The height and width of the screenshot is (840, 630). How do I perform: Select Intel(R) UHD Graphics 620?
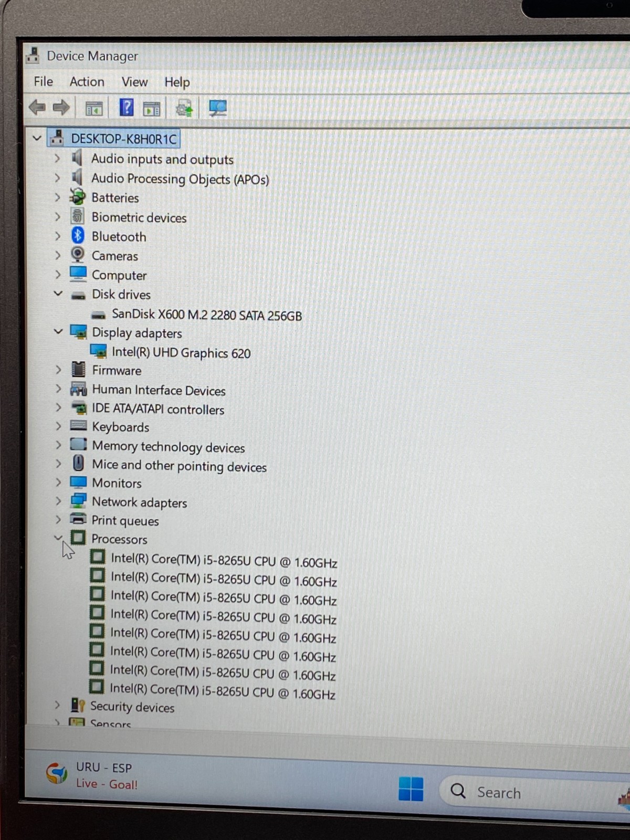click(x=181, y=353)
